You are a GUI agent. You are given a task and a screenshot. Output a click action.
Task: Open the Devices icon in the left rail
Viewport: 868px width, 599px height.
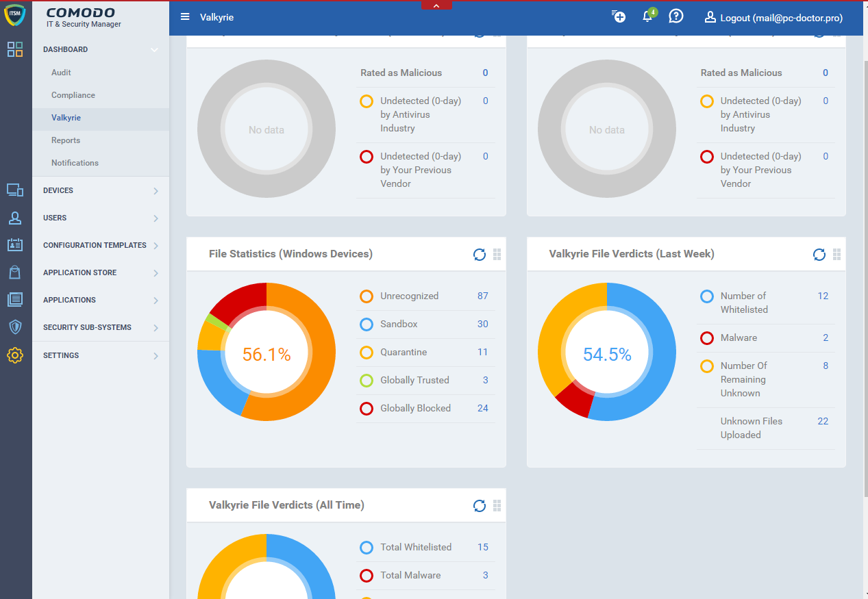[15, 190]
